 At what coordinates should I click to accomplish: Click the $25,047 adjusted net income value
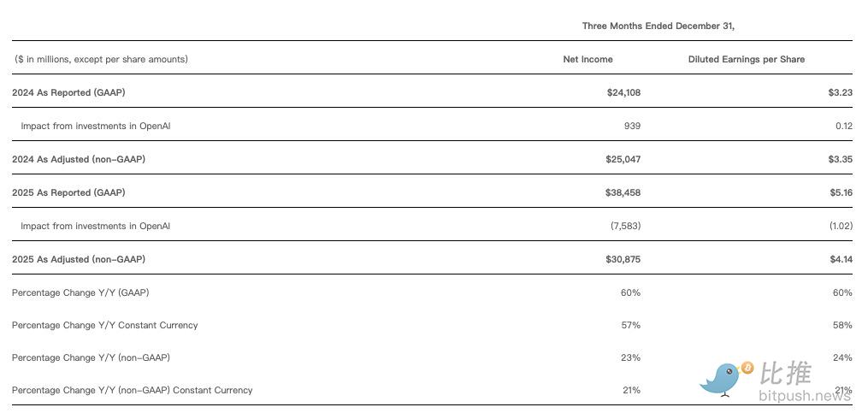tap(623, 159)
